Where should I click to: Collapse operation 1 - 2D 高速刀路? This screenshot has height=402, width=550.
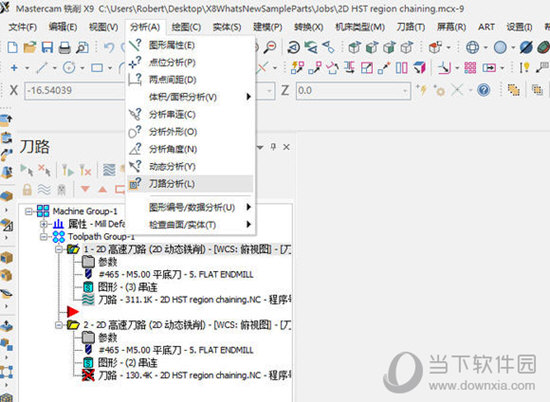[59, 249]
